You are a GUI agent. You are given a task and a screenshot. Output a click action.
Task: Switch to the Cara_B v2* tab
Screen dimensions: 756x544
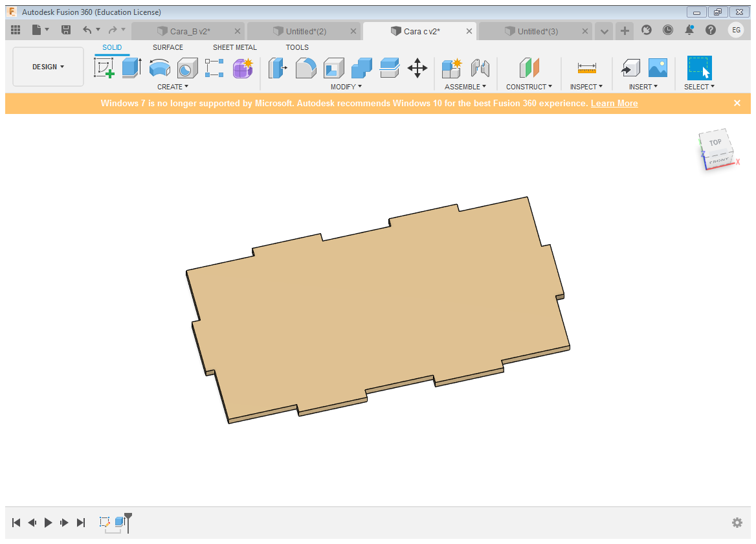pyautogui.click(x=190, y=31)
